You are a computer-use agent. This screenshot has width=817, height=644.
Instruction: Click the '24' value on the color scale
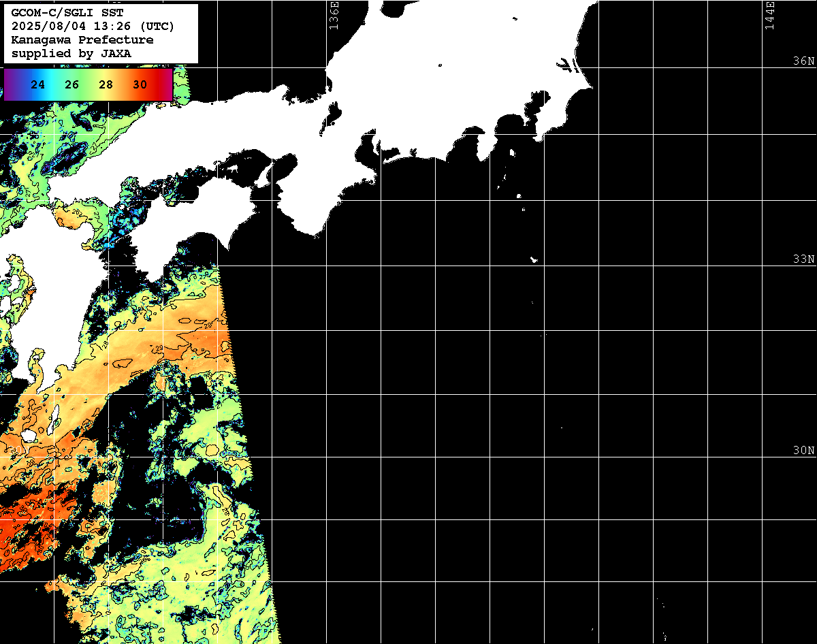[x=38, y=85]
